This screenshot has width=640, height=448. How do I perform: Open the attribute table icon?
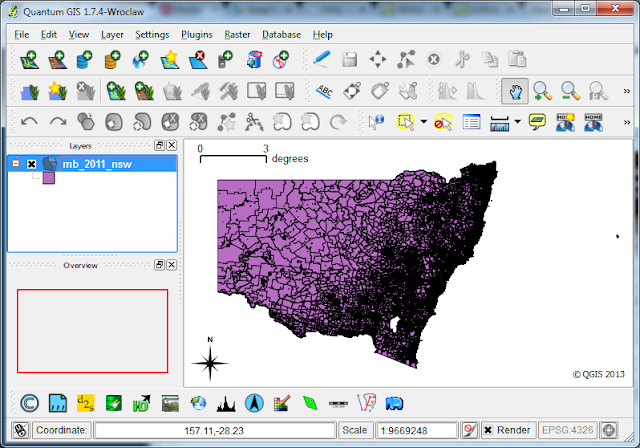(472, 122)
